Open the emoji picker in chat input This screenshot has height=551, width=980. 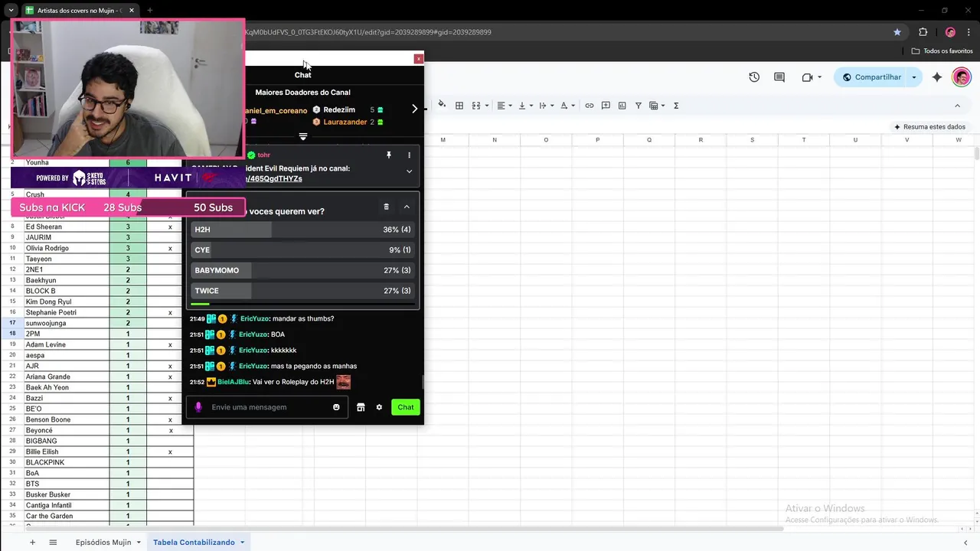[x=336, y=407]
